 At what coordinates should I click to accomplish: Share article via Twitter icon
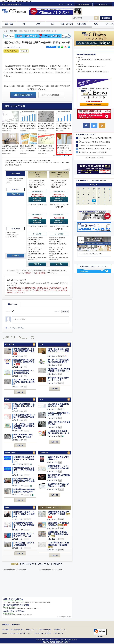59,47
